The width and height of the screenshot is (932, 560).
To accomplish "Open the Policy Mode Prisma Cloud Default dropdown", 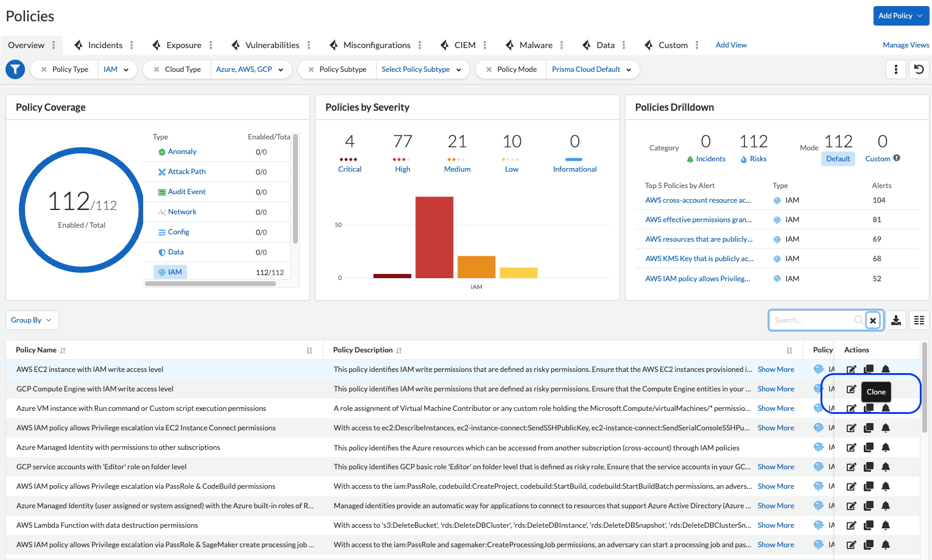I will (592, 69).
